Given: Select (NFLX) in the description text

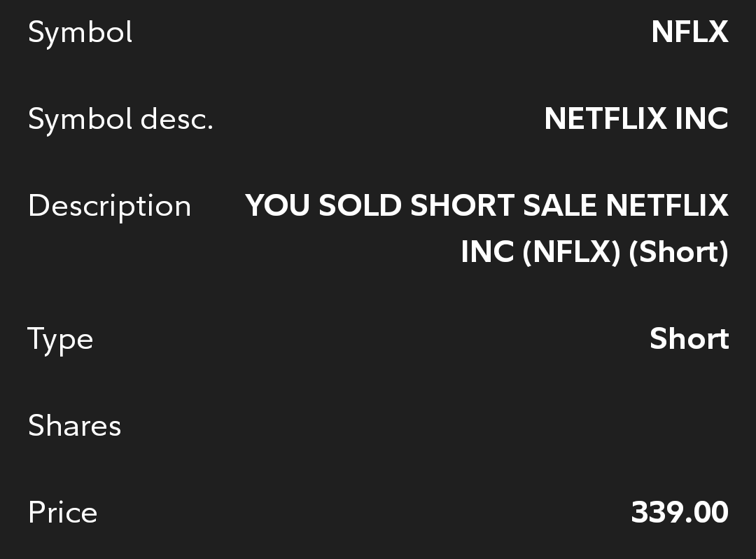Looking at the screenshot, I should pos(571,252).
